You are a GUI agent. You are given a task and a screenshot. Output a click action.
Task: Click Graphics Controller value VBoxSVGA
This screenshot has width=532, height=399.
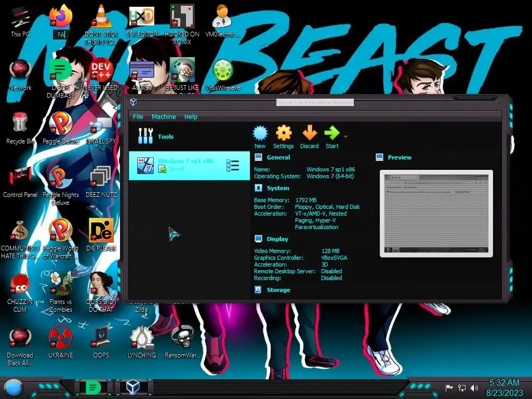click(x=334, y=258)
